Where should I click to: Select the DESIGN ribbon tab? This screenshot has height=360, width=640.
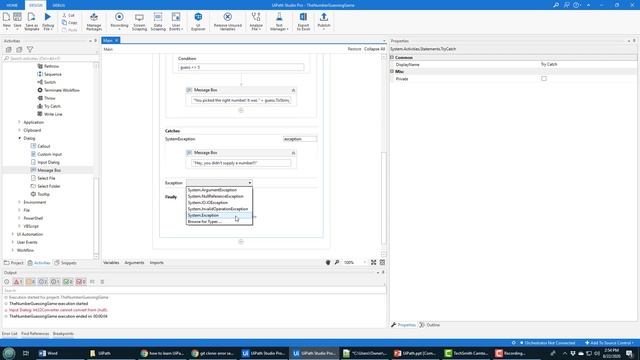[x=36, y=5]
